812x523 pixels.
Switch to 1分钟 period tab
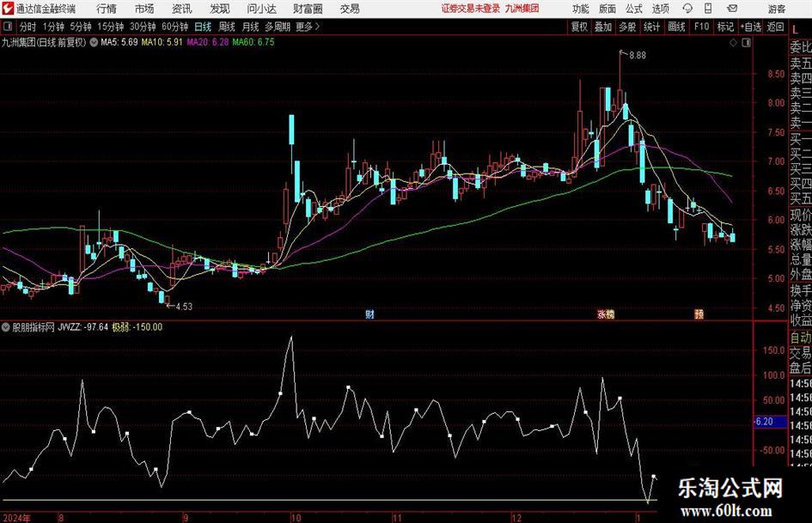[53, 27]
